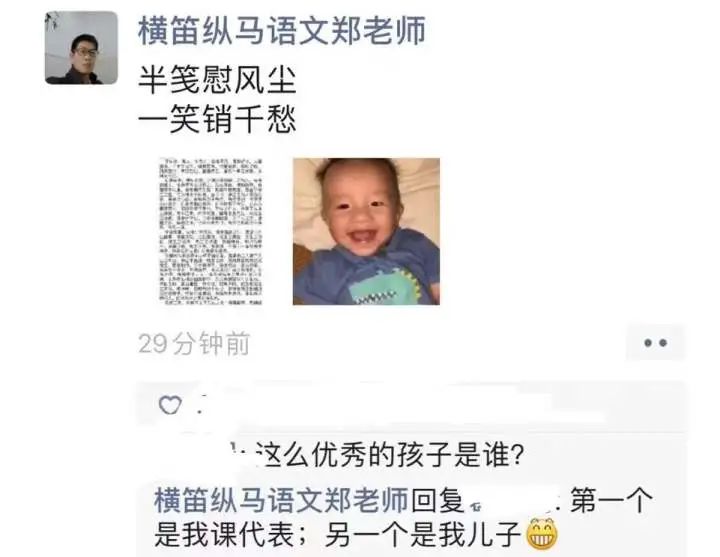The image size is (720, 557).
Task: Open the poster's profile avatar photo
Action: 81,48
